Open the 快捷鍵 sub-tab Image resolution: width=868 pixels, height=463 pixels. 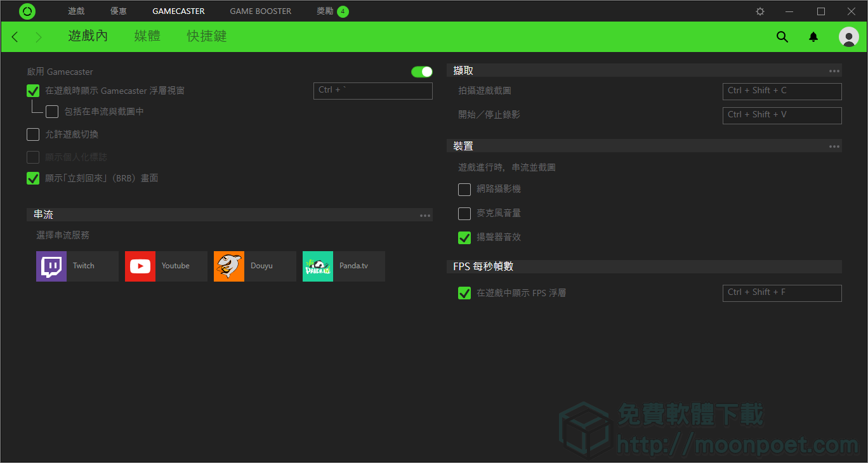(207, 36)
